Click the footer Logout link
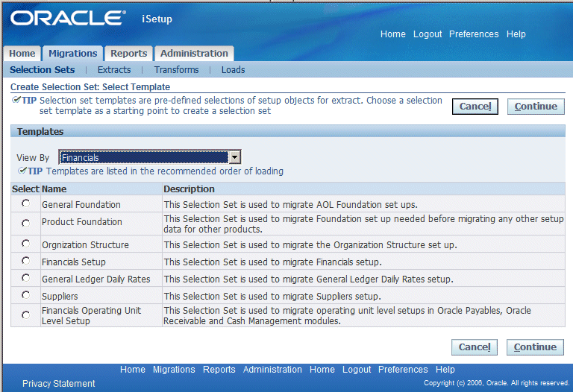This screenshot has height=392, width=573. [x=357, y=370]
